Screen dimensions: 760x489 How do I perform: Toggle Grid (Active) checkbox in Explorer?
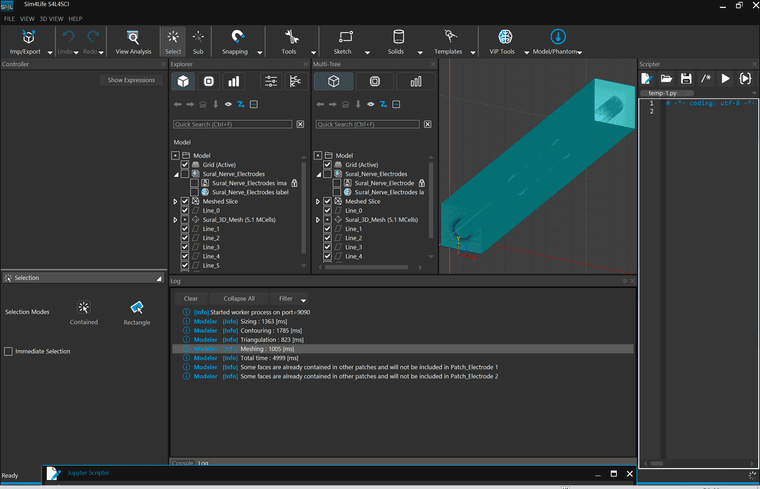click(x=185, y=165)
